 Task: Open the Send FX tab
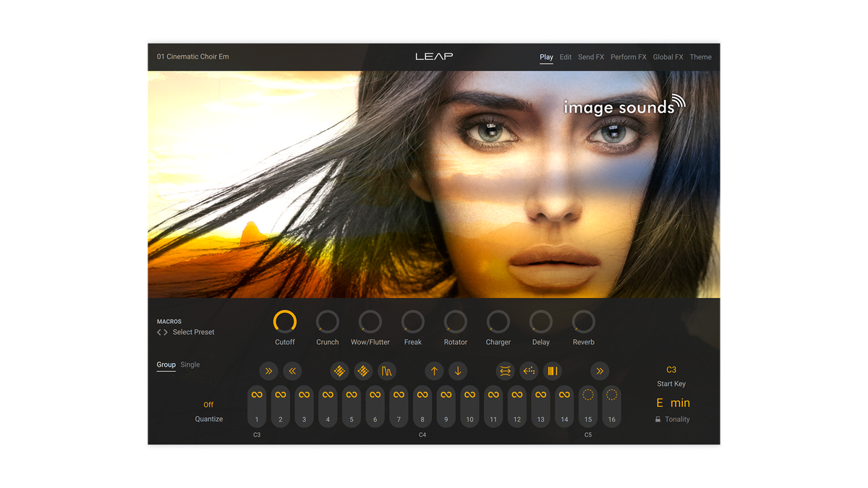click(591, 57)
